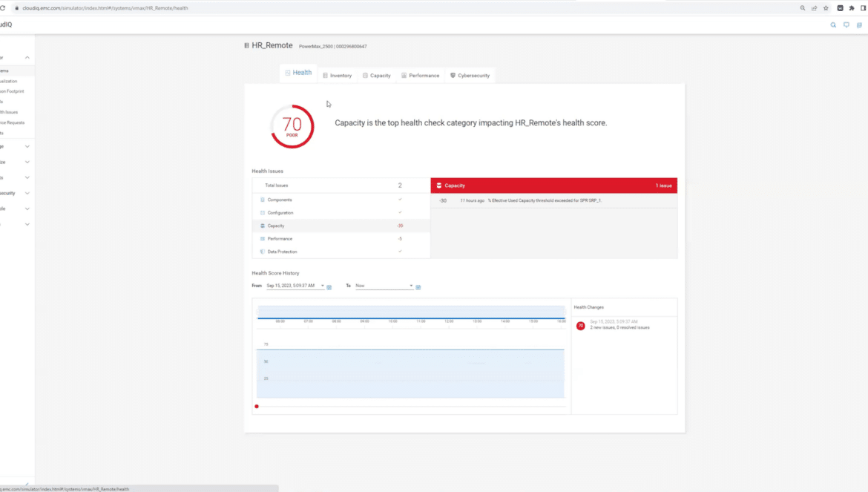
Task: Select the Capacity health issue row
Action: pyautogui.click(x=341, y=226)
